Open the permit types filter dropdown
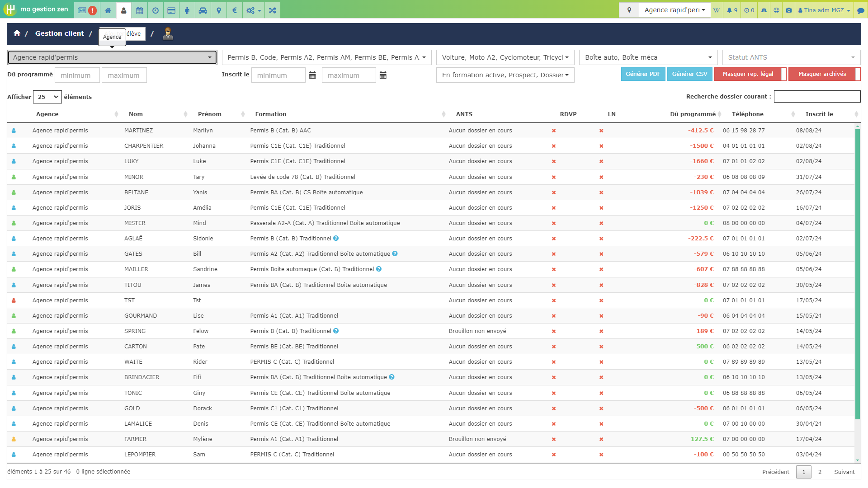868x488 pixels. 327,57
